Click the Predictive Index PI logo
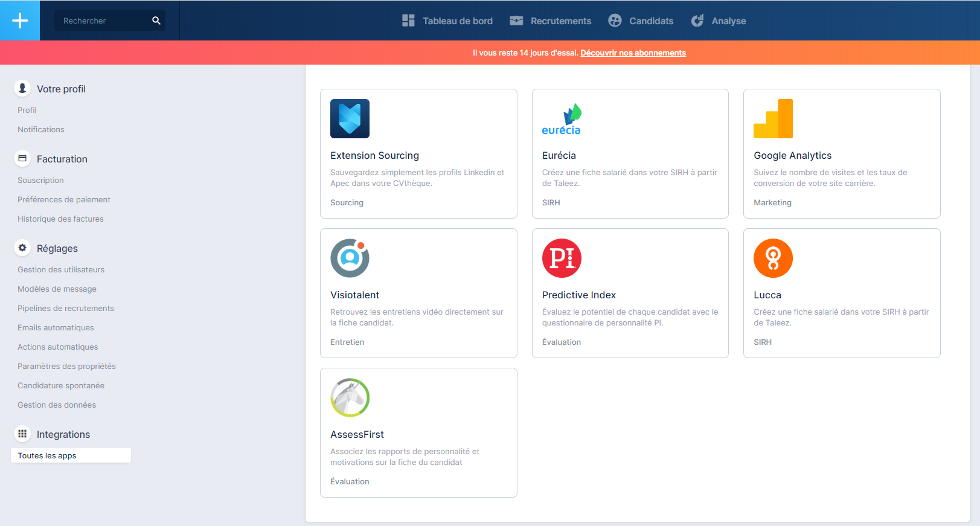The image size is (980, 526). pos(562,258)
